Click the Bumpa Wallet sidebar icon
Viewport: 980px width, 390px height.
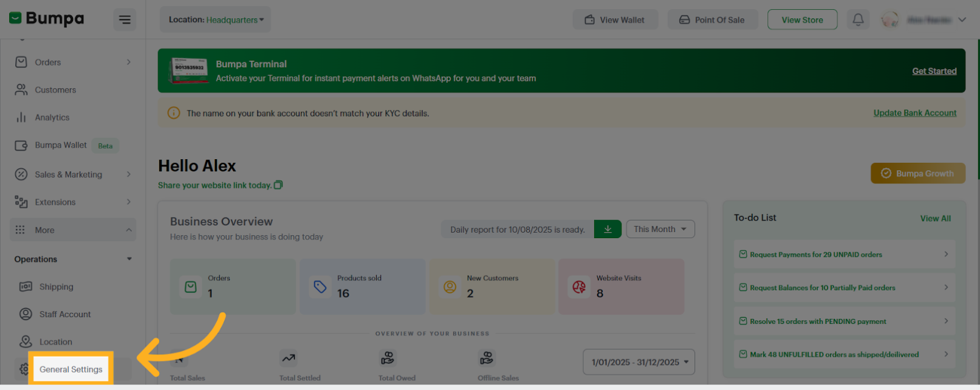21,145
